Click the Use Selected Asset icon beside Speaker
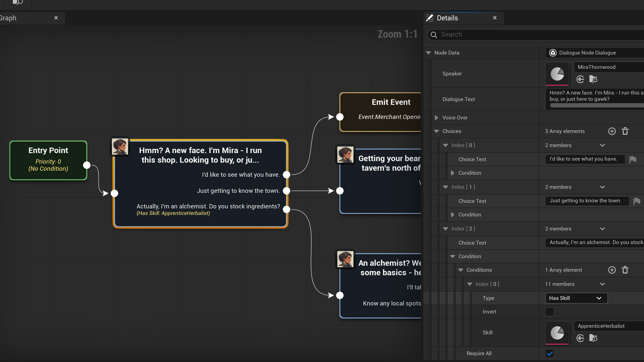This screenshot has width=644, height=362. 580,79
